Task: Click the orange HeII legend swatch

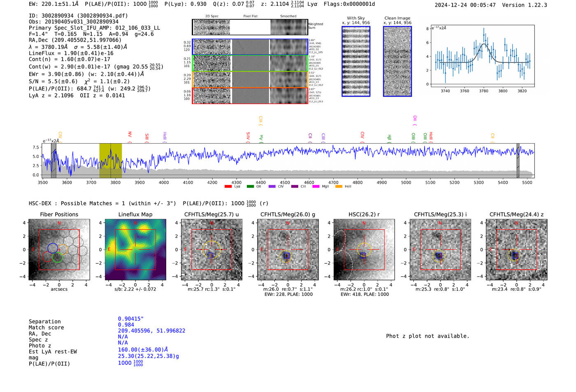Action: 339,187
